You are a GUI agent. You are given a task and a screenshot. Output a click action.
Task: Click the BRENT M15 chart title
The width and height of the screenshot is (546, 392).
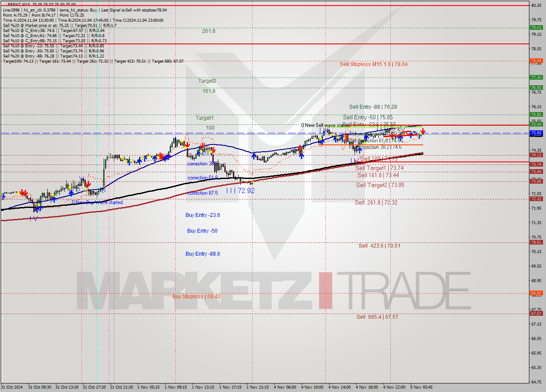point(41,5)
